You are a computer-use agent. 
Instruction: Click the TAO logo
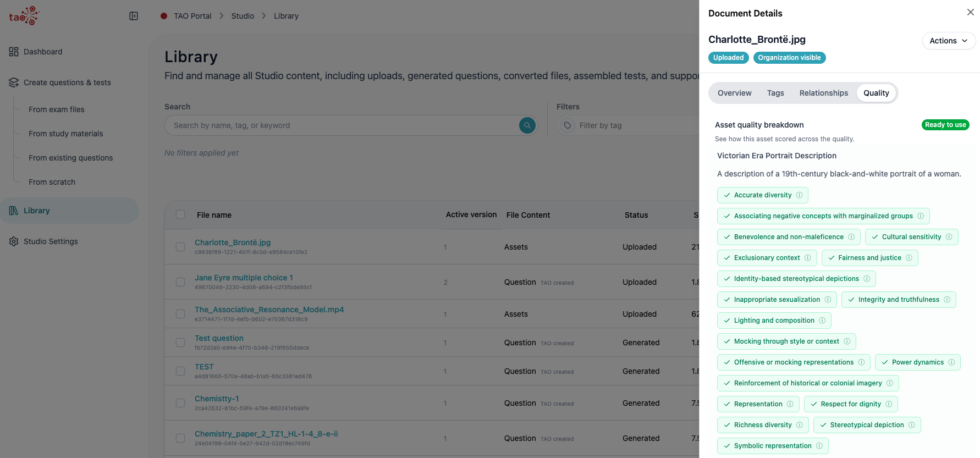[x=24, y=16]
